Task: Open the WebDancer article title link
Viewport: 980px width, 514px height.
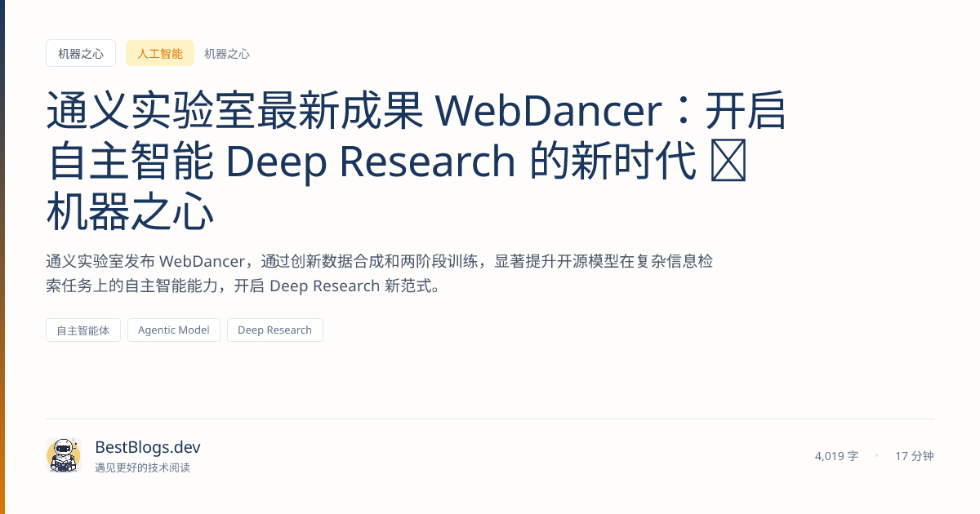Action: tap(408, 161)
